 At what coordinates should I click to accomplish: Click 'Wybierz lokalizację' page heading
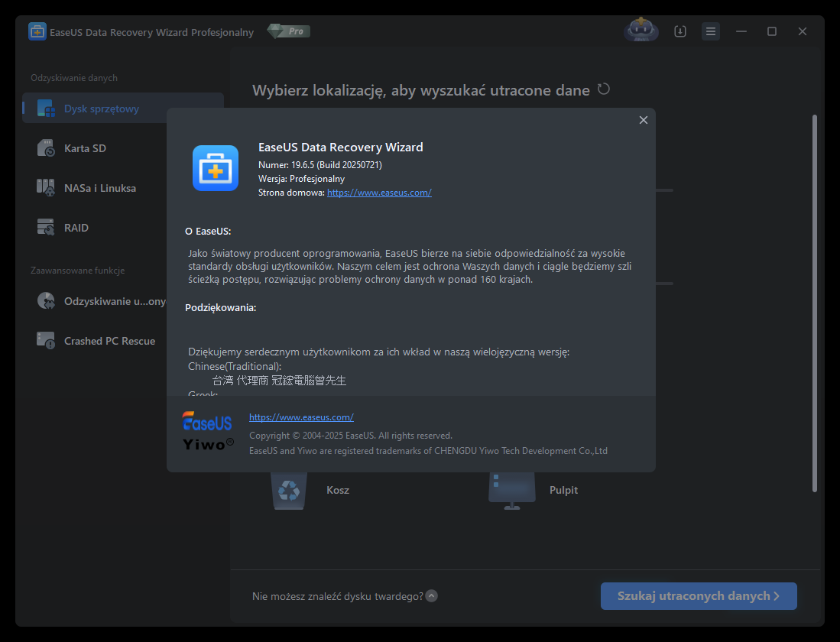tap(421, 90)
